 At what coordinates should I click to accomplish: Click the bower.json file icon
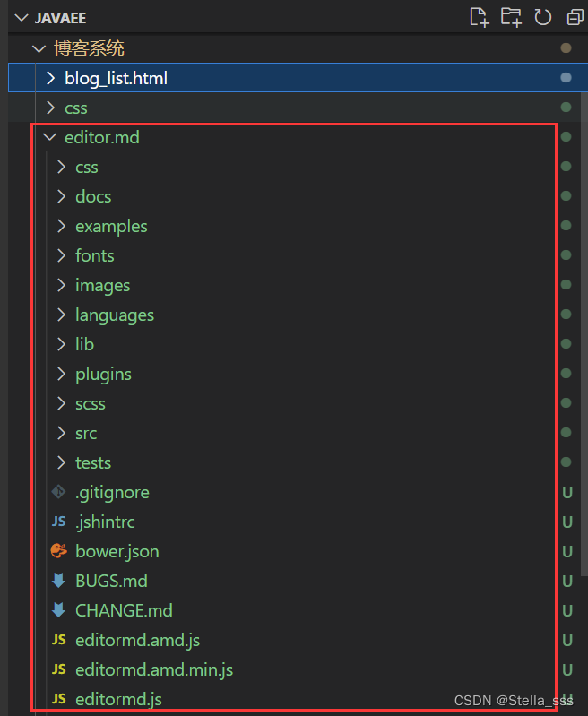coord(59,551)
